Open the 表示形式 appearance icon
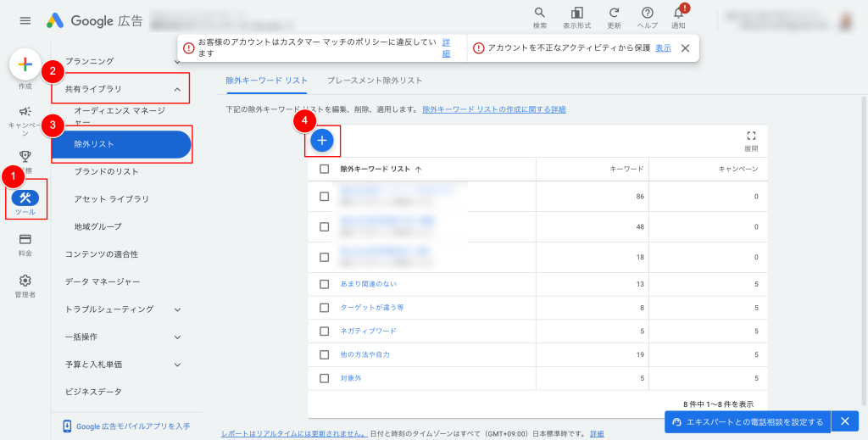Viewport: 868px width, 440px height. pos(577,14)
